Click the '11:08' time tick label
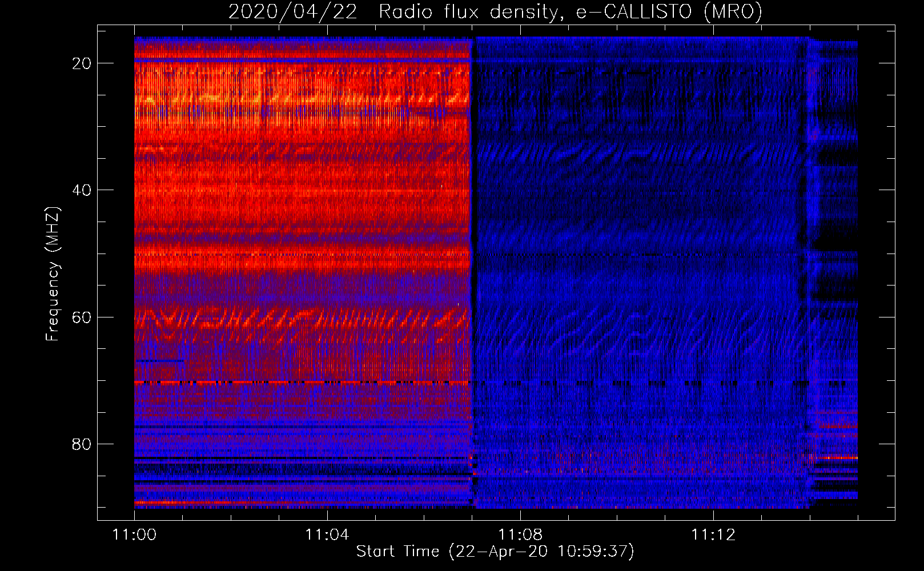Viewport: 924px width, 571px height. 520,535
